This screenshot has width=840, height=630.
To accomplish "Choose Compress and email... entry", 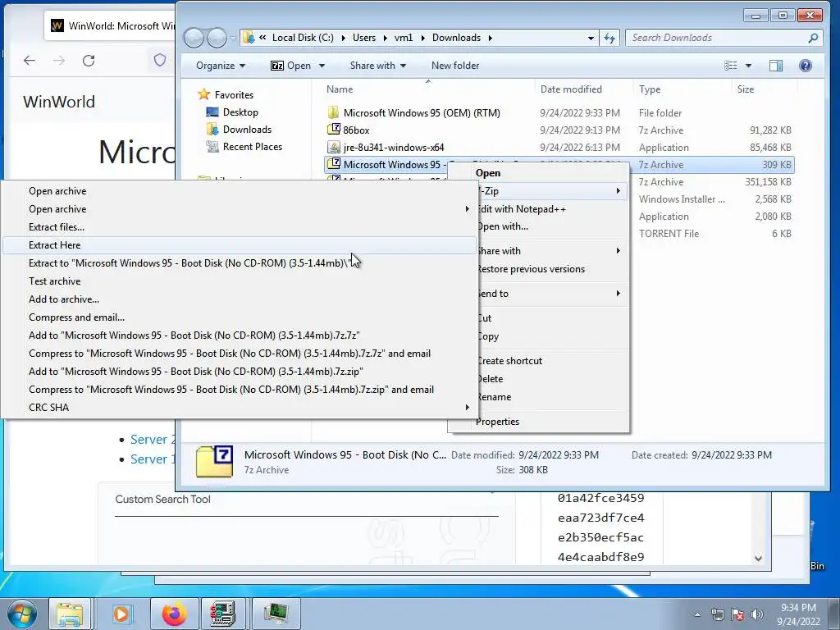I will click(239, 317).
